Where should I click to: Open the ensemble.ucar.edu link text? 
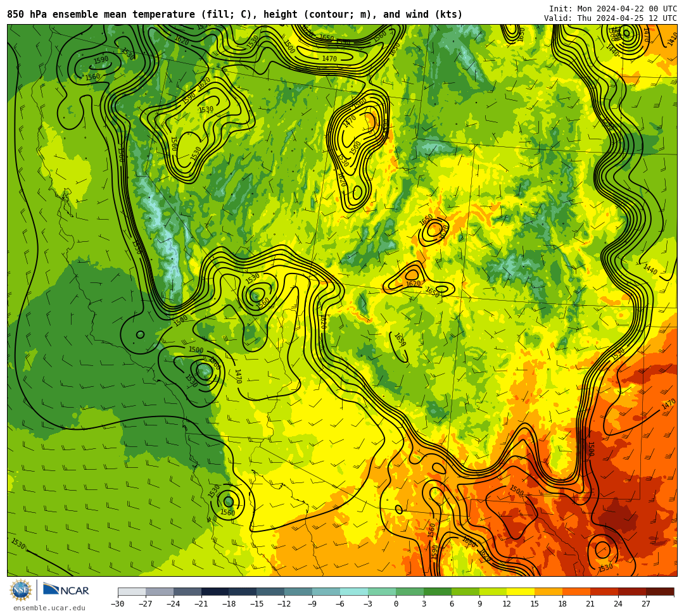point(49,608)
